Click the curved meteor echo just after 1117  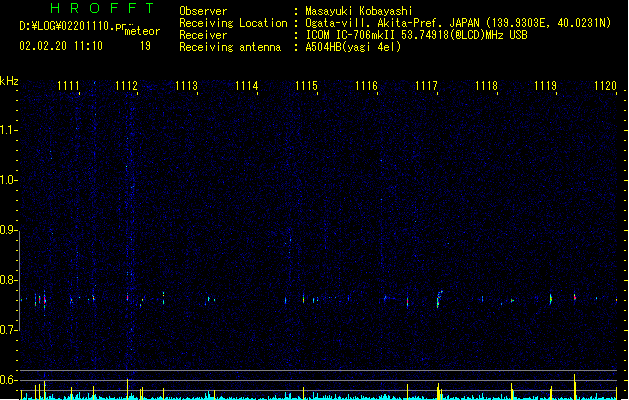pos(439,299)
